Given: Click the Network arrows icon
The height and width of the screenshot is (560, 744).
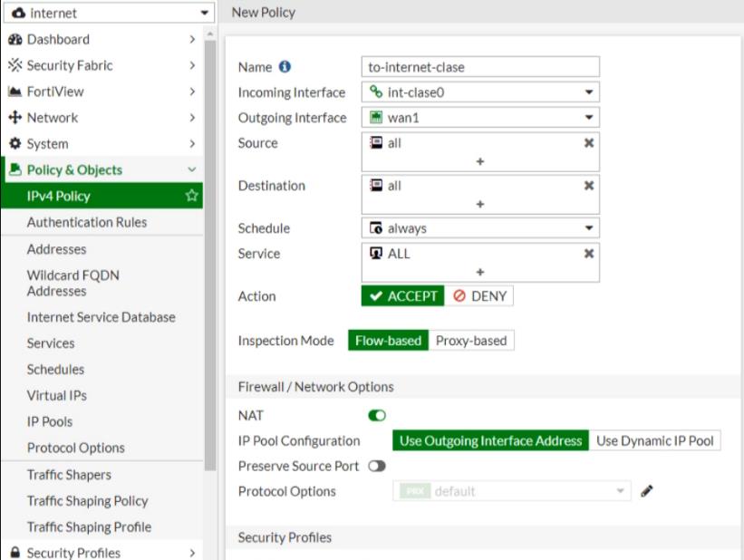Looking at the screenshot, I should 15,117.
